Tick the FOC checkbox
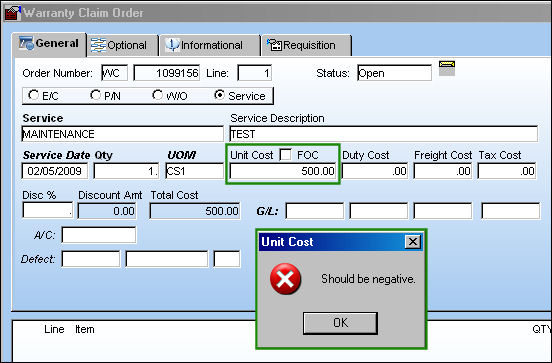The height and width of the screenshot is (363, 552). (x=286, y=155)
